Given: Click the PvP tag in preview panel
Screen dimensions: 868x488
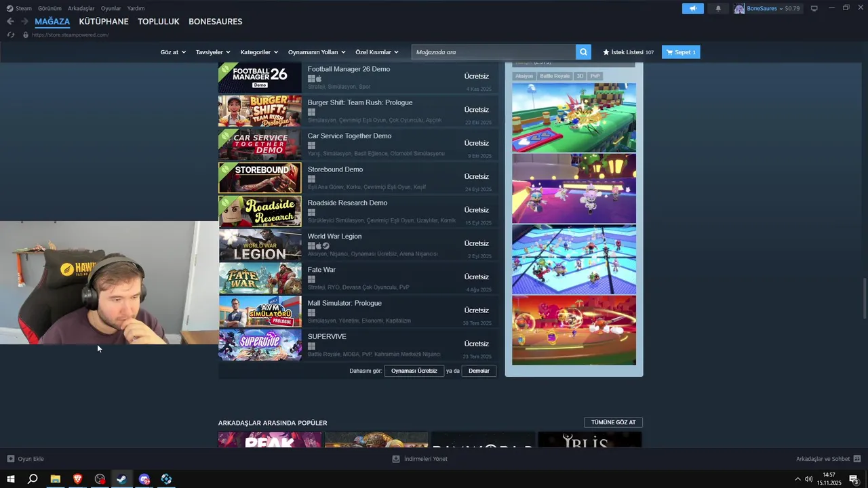Looking at the screenshot, I should click(x=595, y=76).
